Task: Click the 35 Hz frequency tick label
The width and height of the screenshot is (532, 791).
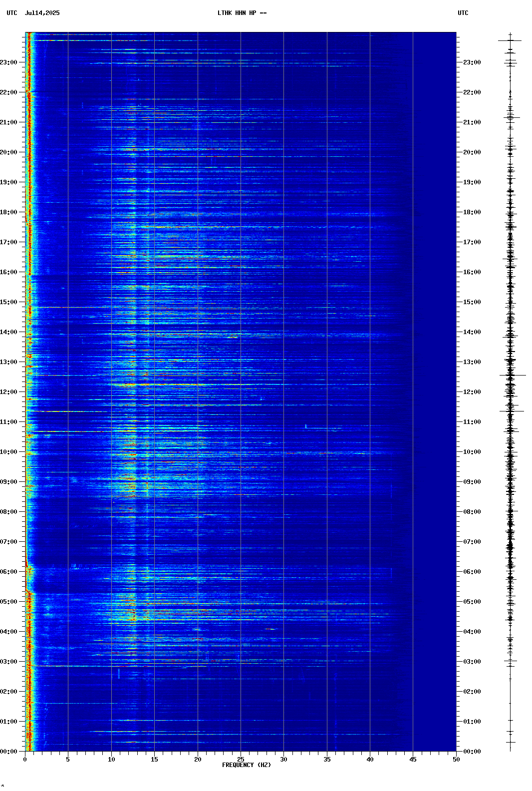Action: coord(327,760)
